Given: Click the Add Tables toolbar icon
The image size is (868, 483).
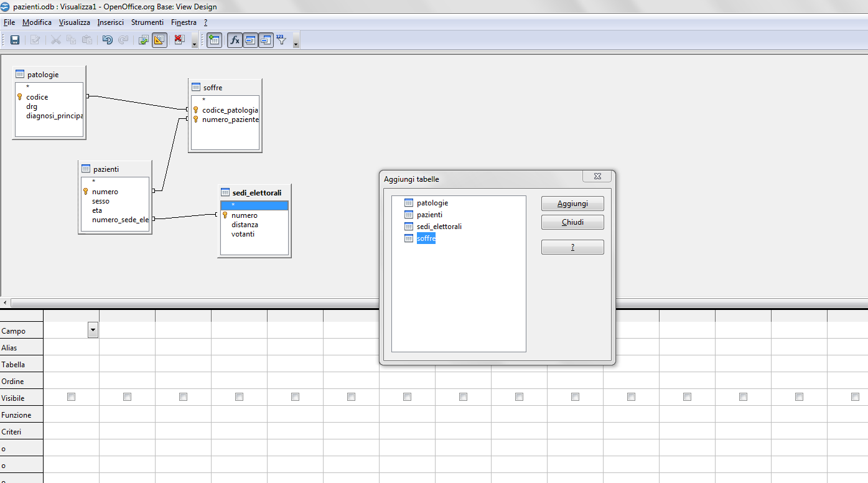Looking at the screenshot, I should (214, 40).
